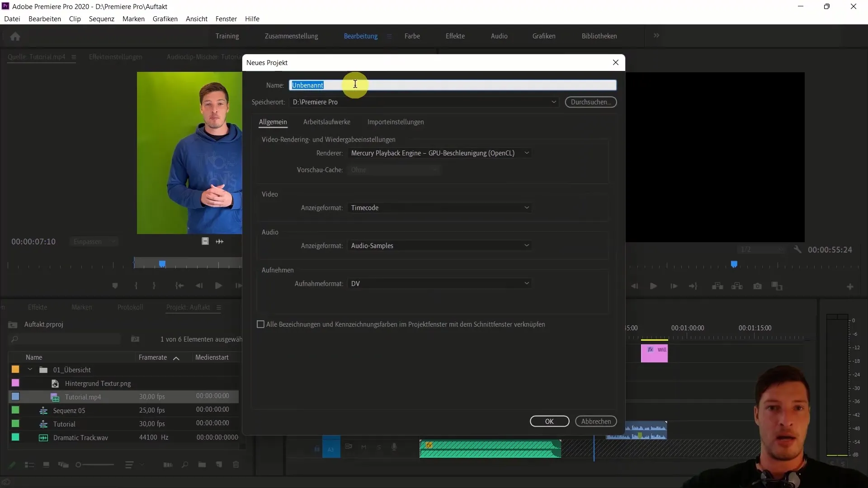Image resolution: width=868 pixels, height=488 pixels.
Task: Open the button editor plus icon
Action: tap(850, 287)
